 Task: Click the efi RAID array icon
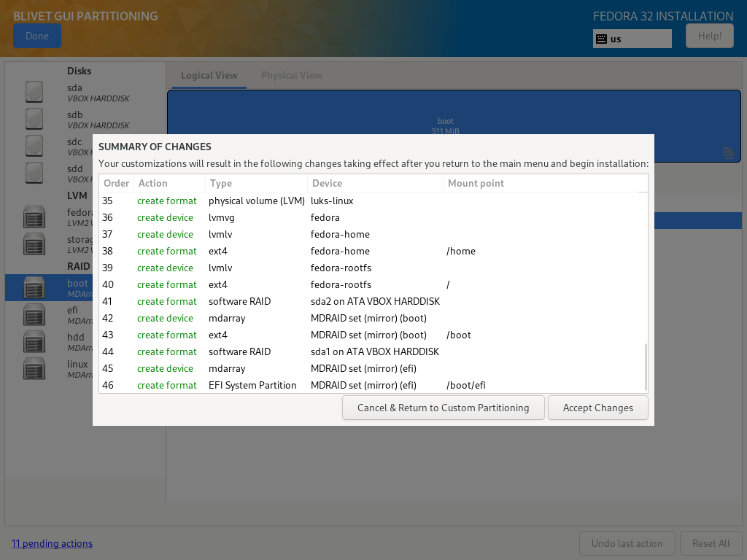click(34, 314)
